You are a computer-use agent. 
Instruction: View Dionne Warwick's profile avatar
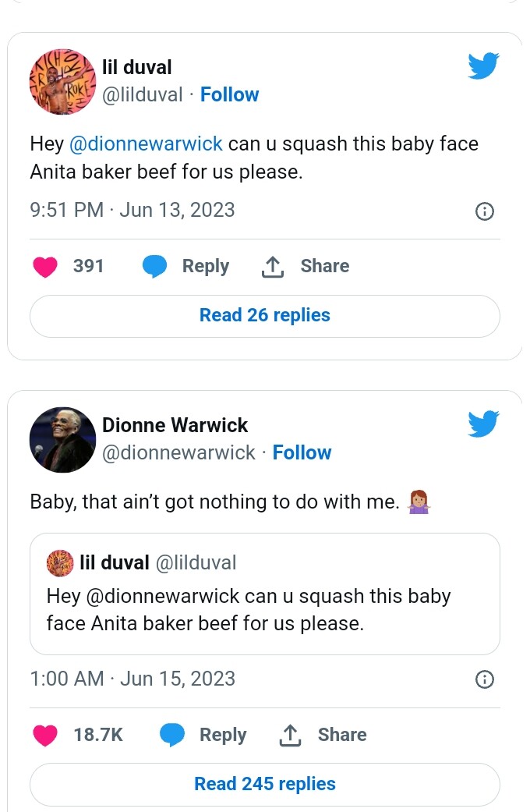pos(62,440)
